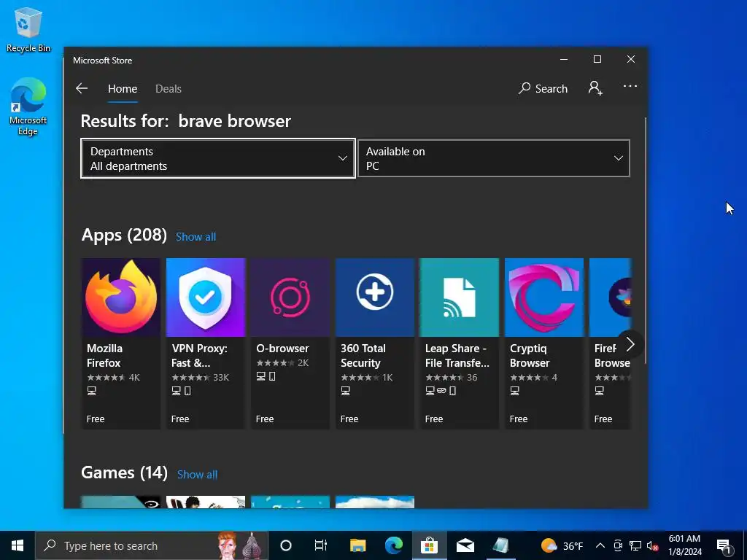The width and height of the screenshot is (747, 560).
Task: Open Recycle Bin desktop icon
Action: point(28,29)
